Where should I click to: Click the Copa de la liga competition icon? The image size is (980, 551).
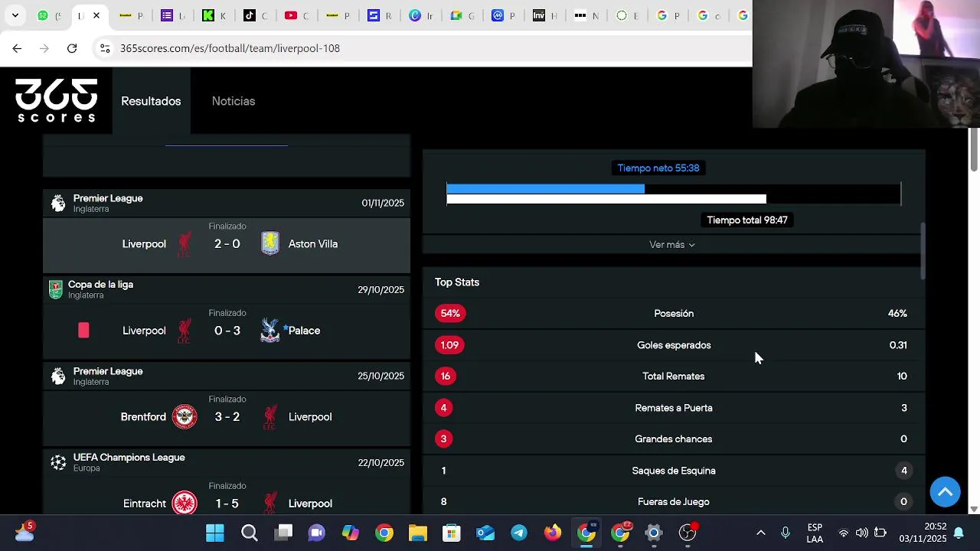(x=56, y=289)
